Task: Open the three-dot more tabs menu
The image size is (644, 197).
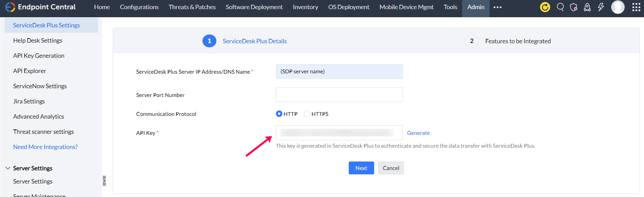Action: click(497, 7)
